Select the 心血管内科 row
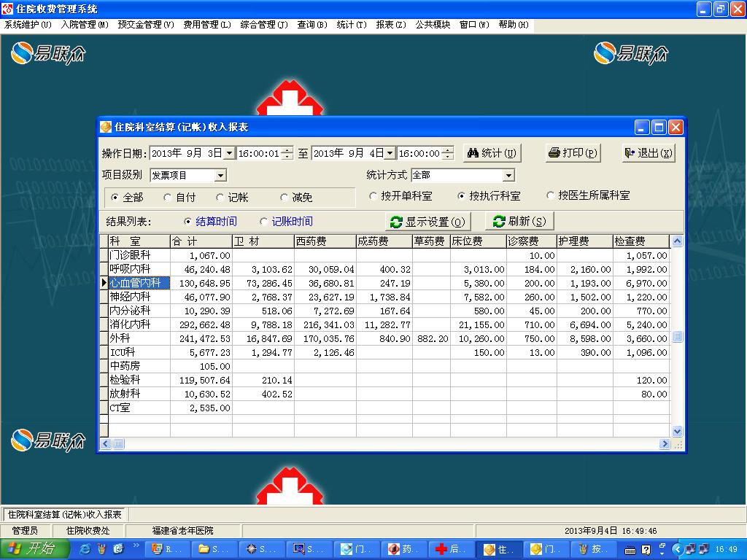 point(385,283)
